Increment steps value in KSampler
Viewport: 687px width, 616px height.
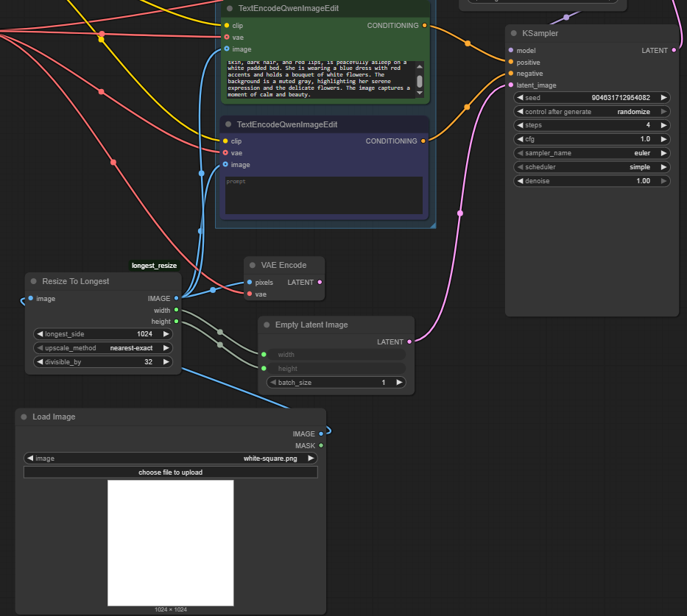click(663, 125)
